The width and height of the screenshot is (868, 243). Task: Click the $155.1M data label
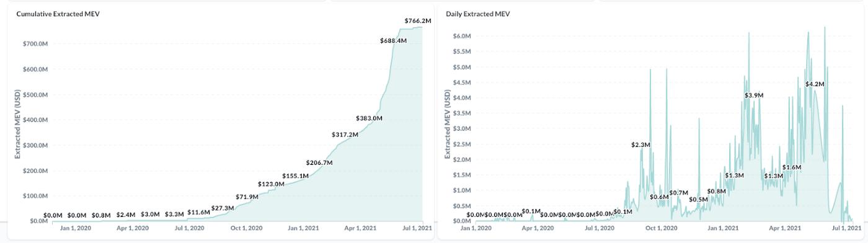[x=295, y=176]
